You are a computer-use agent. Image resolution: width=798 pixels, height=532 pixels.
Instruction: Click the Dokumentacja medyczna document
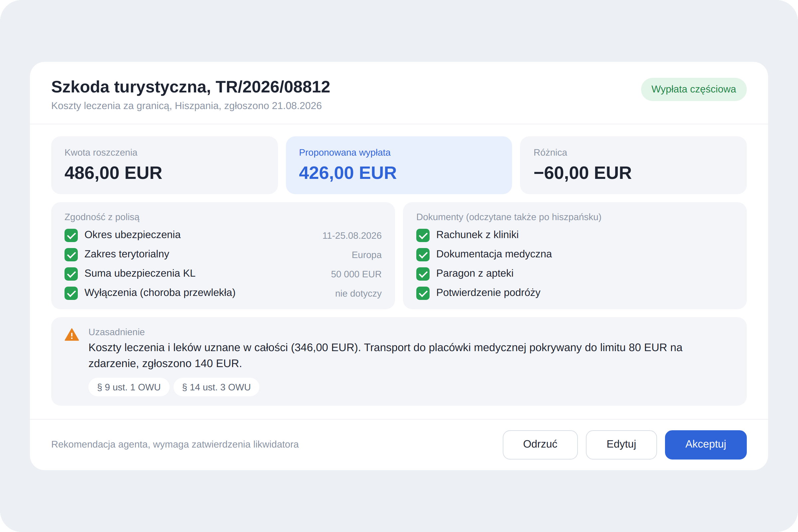tap(494, 254)
